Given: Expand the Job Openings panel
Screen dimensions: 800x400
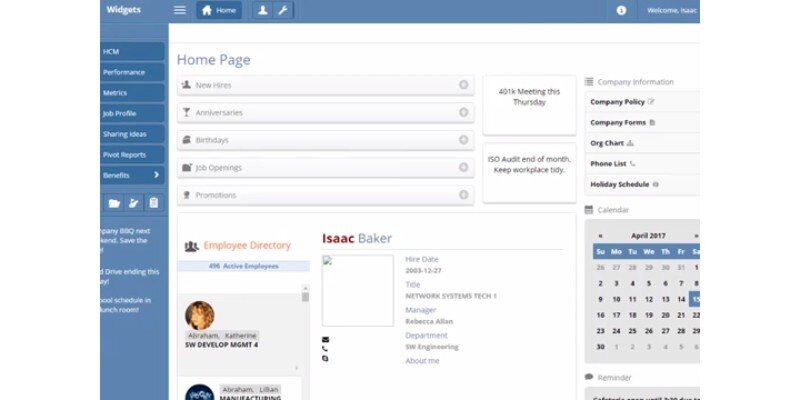Looking at the screenshot, I should [x=463, y=167].
